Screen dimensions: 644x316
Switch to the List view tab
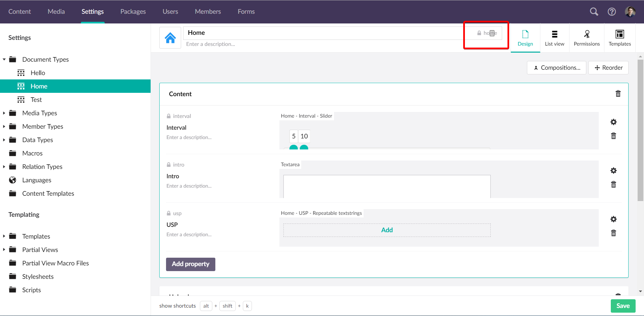pos(554,38)
